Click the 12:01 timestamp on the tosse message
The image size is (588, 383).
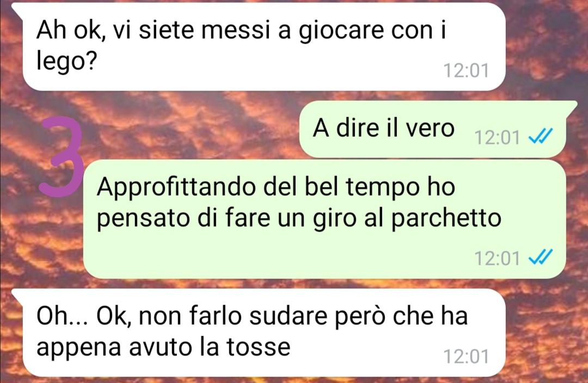tap(466, 356)
